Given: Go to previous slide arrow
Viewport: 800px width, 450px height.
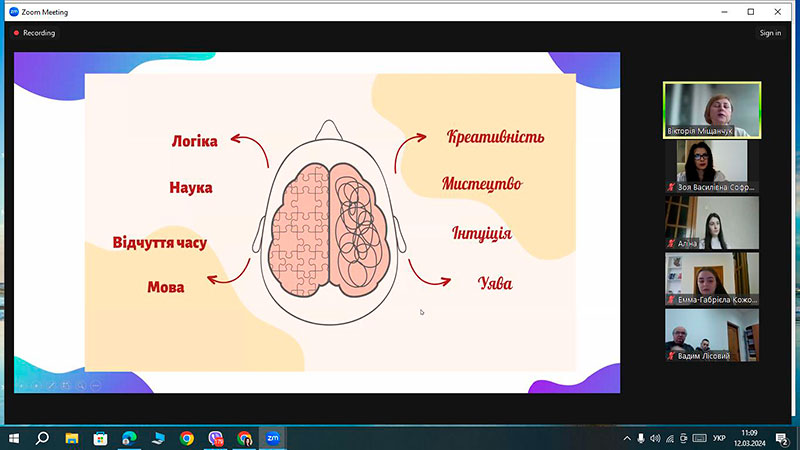Looking at the screenshot, I should [x=21, y=386].
